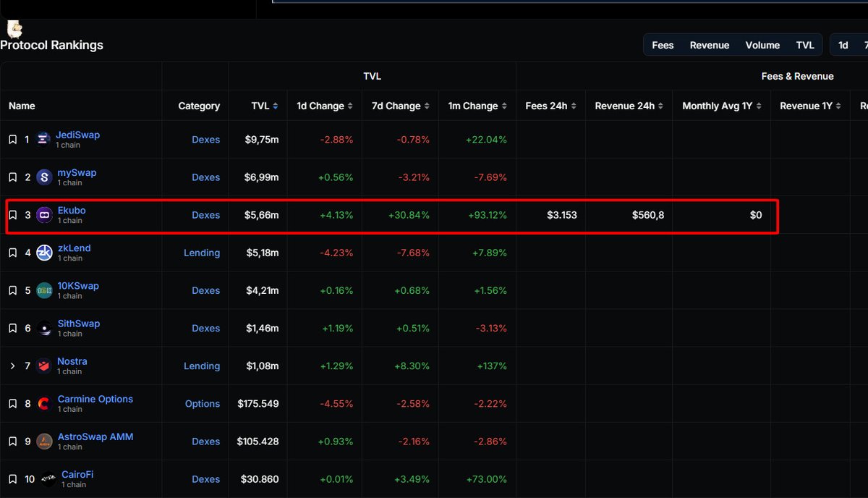Image resolution: width=868 pixels, height=498 pixels.
Task: Open the CairoFi protocol link
Action: pos(77,474)
